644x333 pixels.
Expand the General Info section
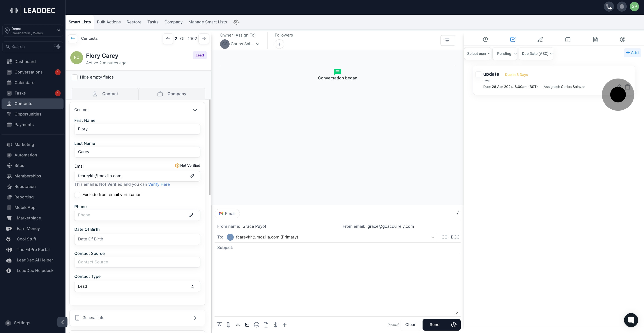click(x=137, y=317)
